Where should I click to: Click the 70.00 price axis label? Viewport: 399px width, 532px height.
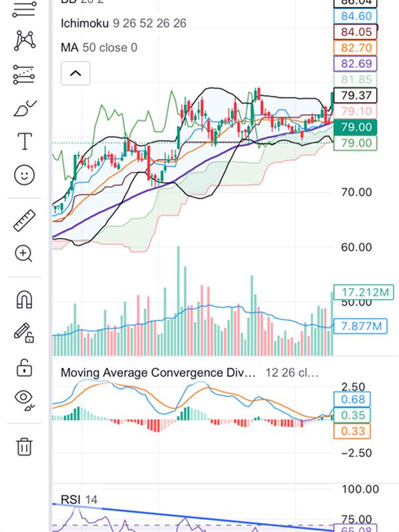[356, 192]
